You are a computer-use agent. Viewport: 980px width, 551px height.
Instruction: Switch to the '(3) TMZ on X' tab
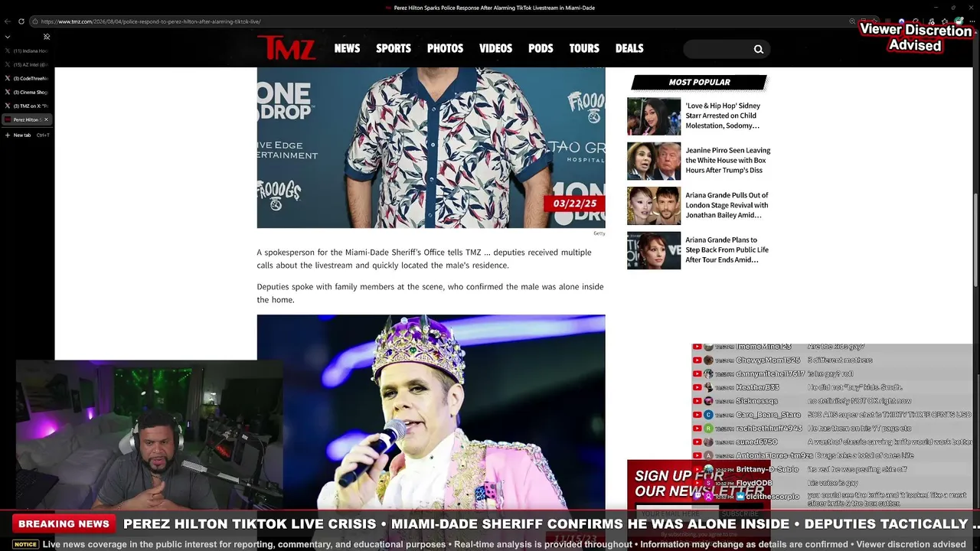click(27, 106)
